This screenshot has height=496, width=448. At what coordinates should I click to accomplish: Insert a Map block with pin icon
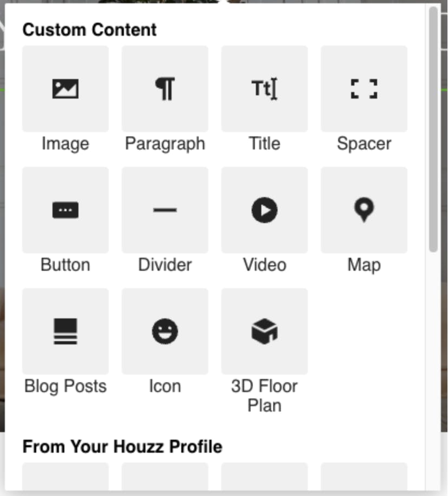pos(364,210)
